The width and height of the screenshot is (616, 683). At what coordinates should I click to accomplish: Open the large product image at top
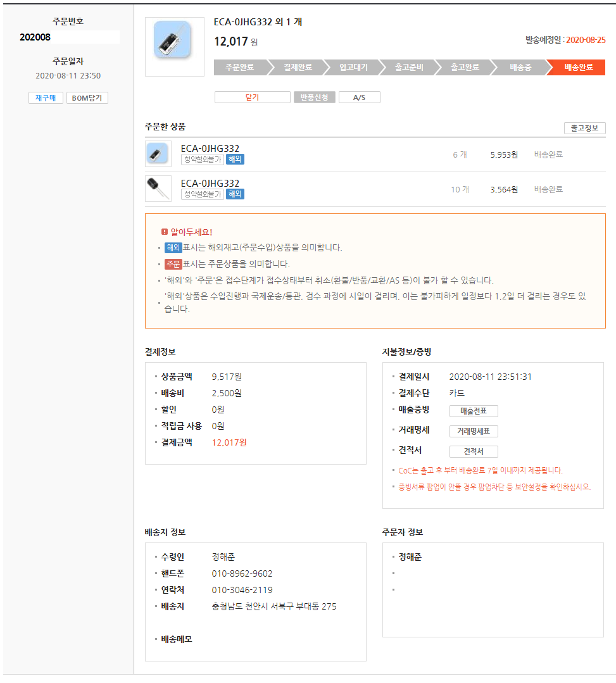(x=175, y=47)
